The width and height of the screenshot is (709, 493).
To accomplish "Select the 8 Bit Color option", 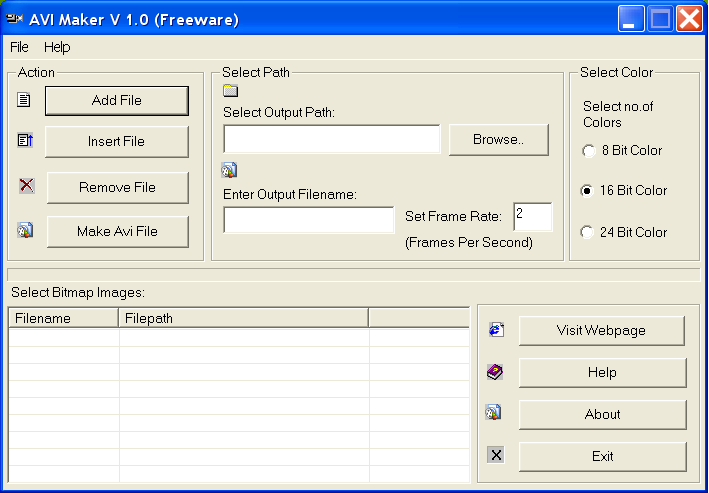I will click(587, 151).
